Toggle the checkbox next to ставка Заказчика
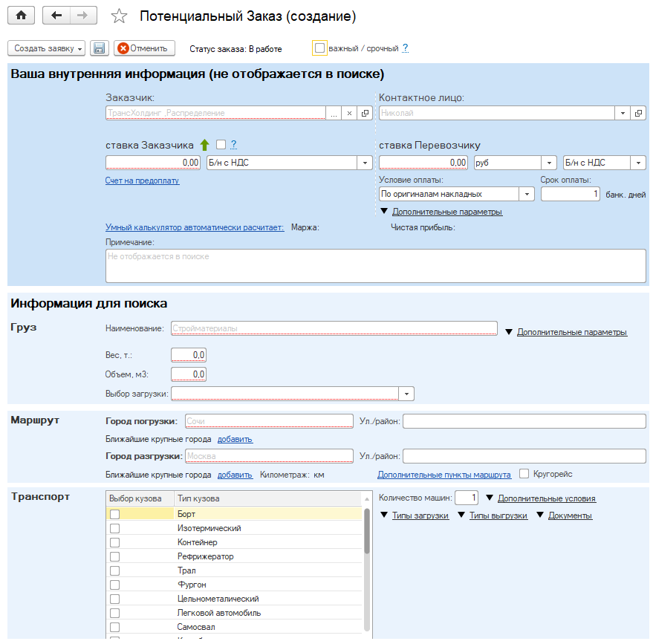 [x=221, y=144]
